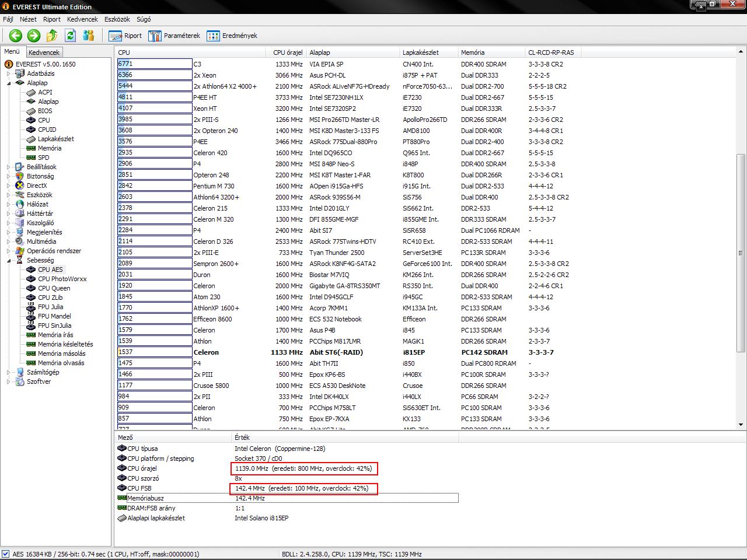
Task: Select EVEREST v5.00.1650 root node
Action: pos(40,64)
